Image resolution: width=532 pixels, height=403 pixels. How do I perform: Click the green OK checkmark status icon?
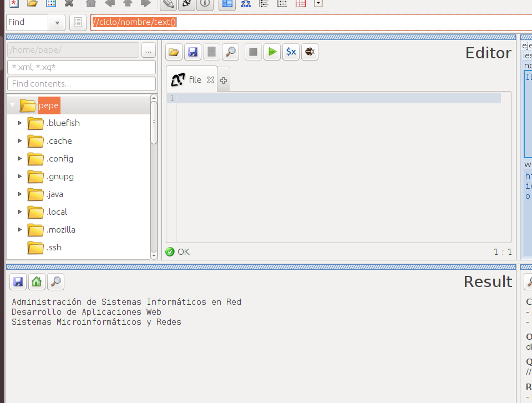[x=170, y=252]
